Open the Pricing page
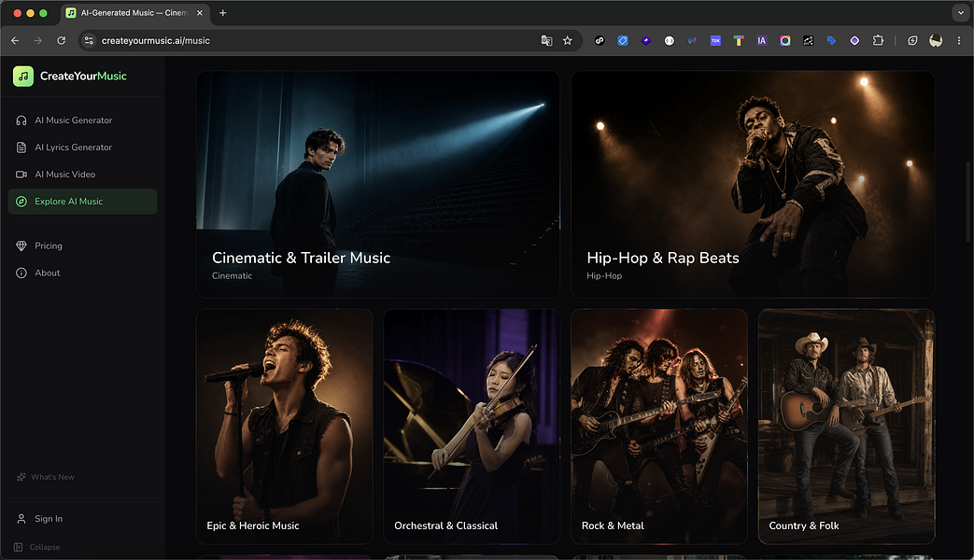The height and width of the screenshot is (560, 974). 82,245
